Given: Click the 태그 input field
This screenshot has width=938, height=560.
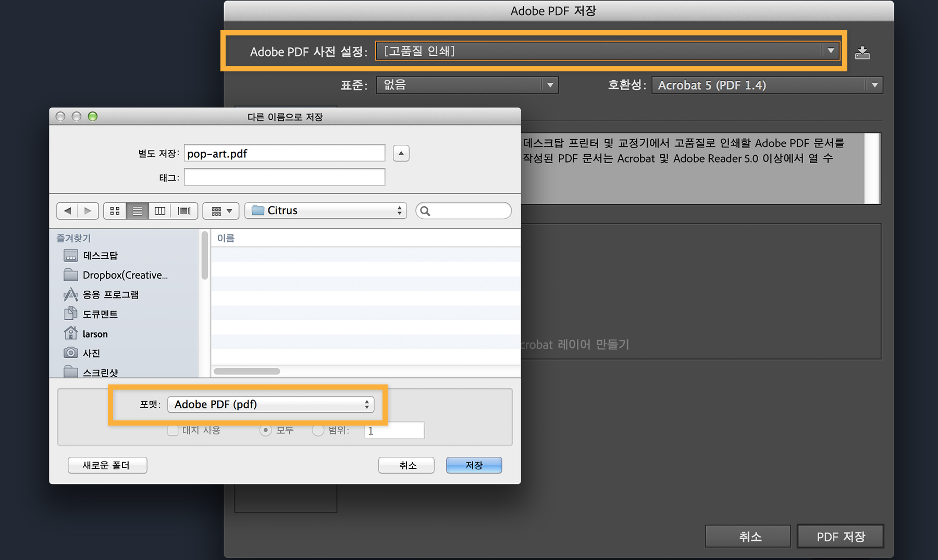Looking at the screenshot, I should click(x=285, y=178).
